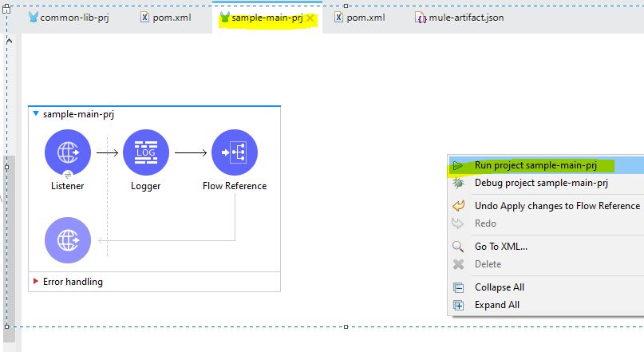Close the sample-main-prj tab
The image size is (644, 352).
pos(310,18)
